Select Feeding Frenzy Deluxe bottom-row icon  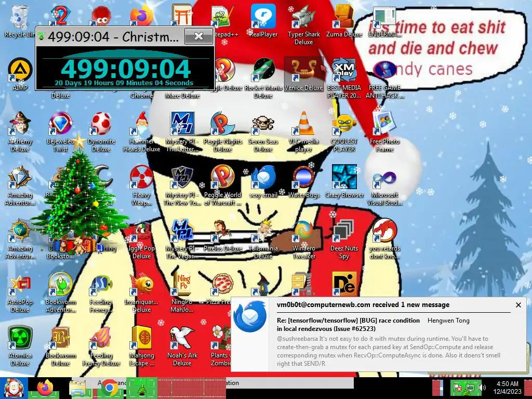[x=101, y=346]
